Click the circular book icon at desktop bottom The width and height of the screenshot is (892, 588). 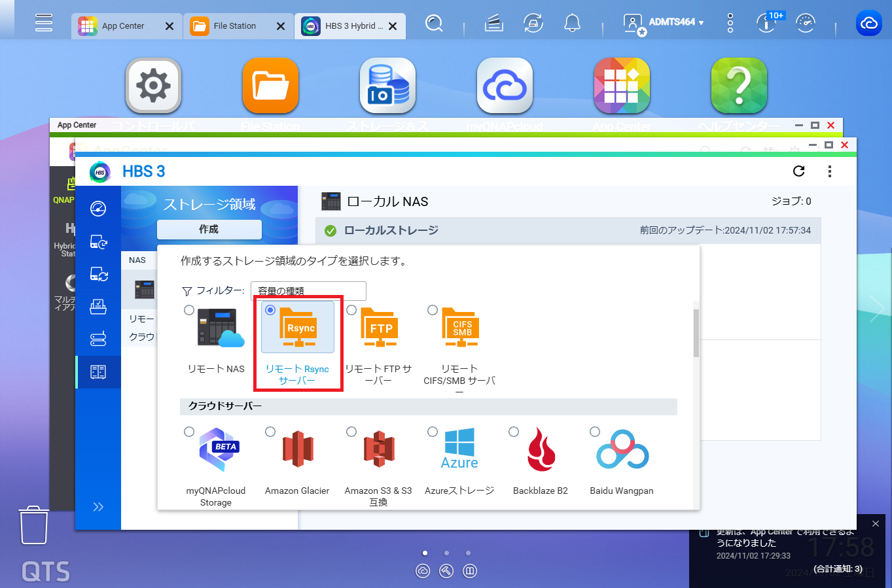pyautogui.click(x=470, y=571)
